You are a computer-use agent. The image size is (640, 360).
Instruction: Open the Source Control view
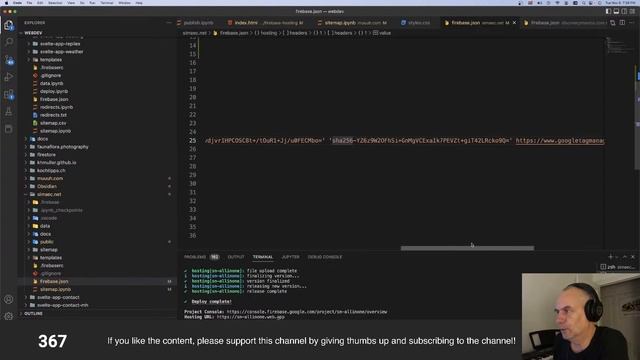pos(9,60)
